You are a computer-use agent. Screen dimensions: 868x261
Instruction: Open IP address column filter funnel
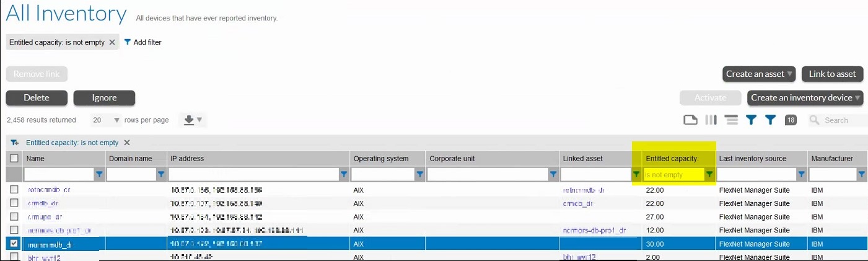coord(344,175)
